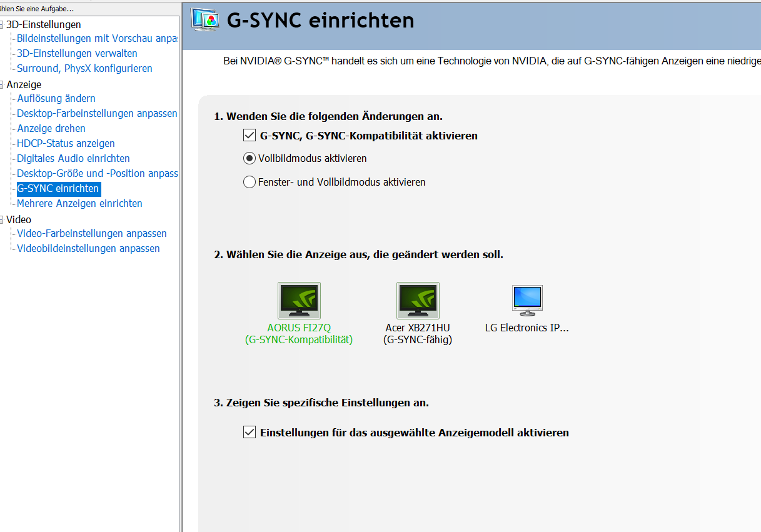Image resolution: width=761 pixels, height=532 pixels.
Task: Open Surround, PhysX konfigurieren page
Action: coord(84,68)
